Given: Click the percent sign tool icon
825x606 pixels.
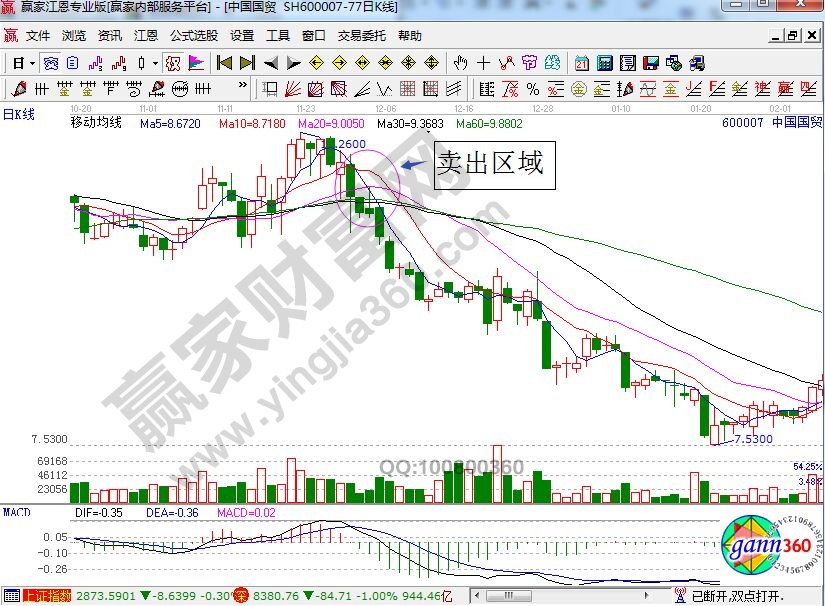Looking at the screenshot, I should tap(533, 89).
